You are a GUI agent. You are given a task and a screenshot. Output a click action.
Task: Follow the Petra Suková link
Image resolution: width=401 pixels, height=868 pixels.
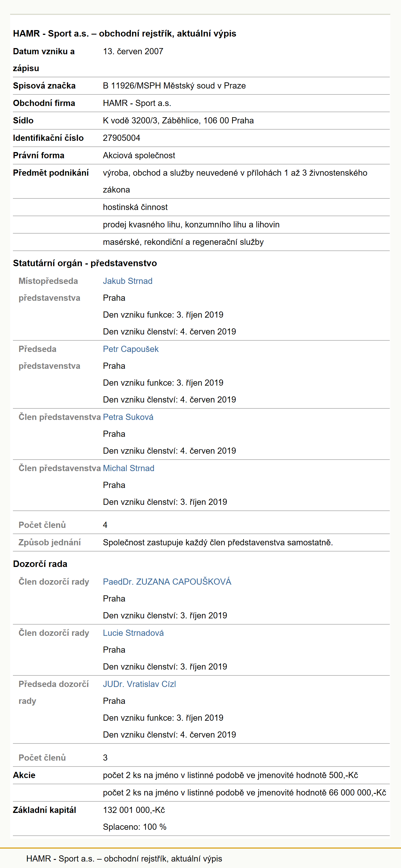128,417
